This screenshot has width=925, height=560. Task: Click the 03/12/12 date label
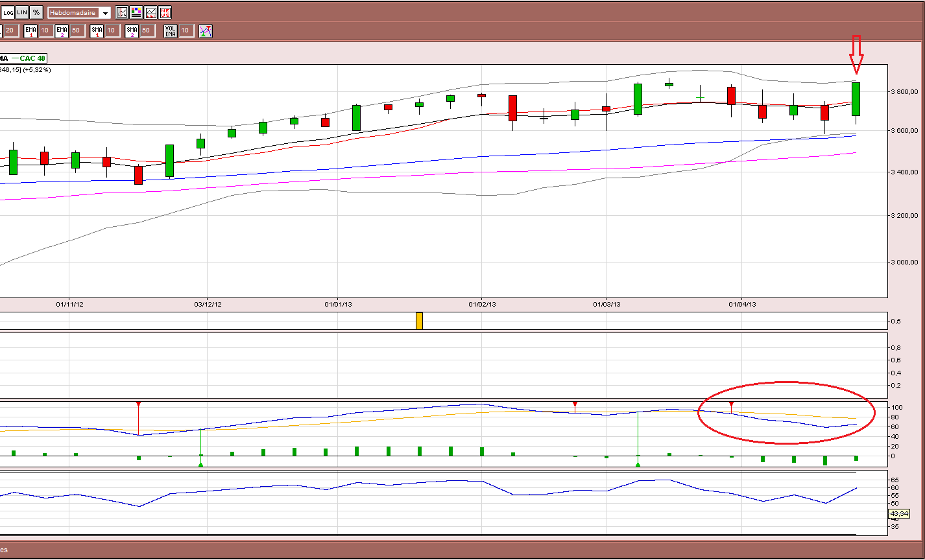(x=208, y=304)
